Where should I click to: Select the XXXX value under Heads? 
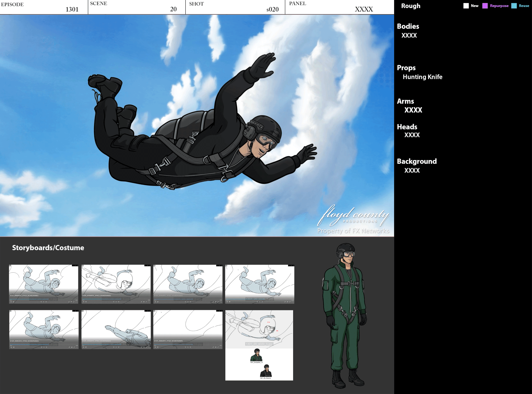[412, 135]
